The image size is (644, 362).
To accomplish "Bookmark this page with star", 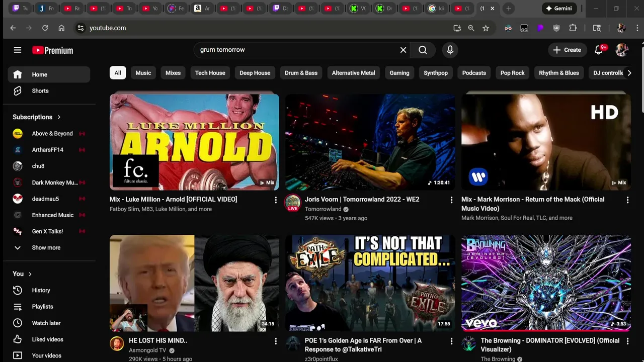I will point(486,28).
